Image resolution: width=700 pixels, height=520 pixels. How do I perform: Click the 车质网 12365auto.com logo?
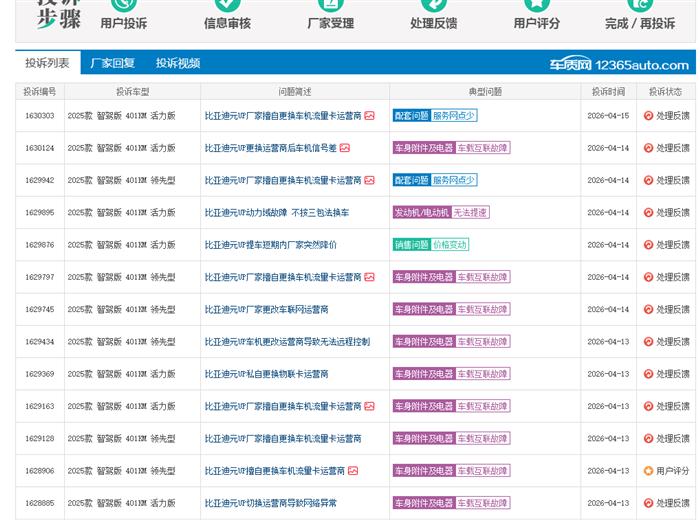point(619,65)
